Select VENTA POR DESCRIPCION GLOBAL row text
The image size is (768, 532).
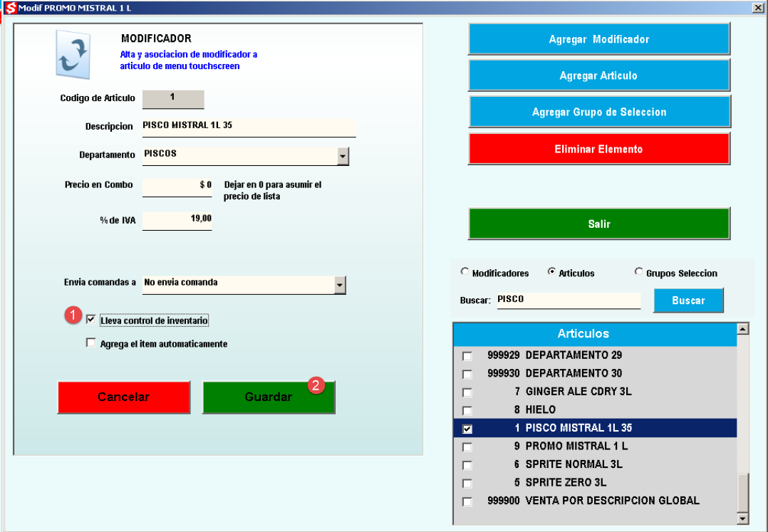pyautogui.click(x=612, y=500)
